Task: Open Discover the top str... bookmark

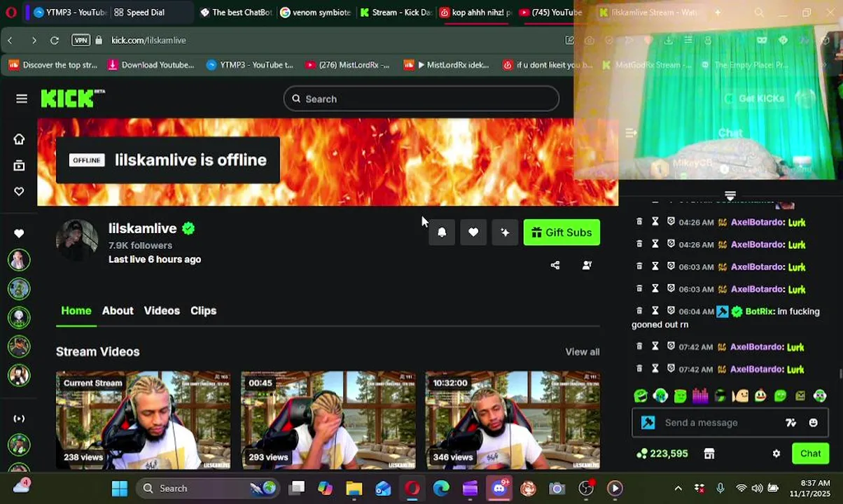Action: pyautogui.click(x=53, y=64)
